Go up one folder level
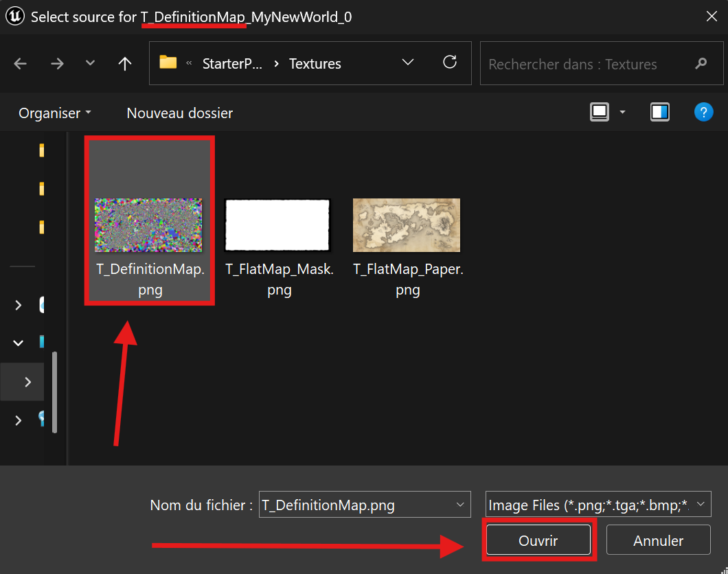The width and height of the screenshot is (728, 574). (124, 64)
